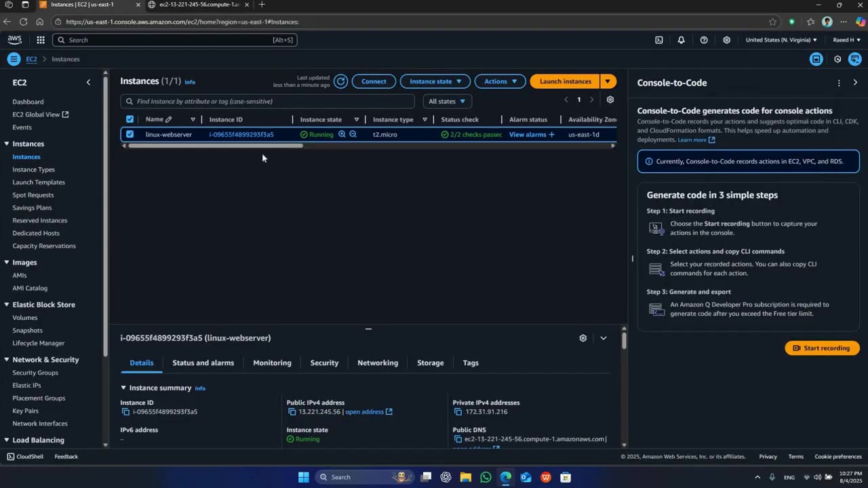
Task: Open the Raeed H account menu
Action: [x=846, y=40]
